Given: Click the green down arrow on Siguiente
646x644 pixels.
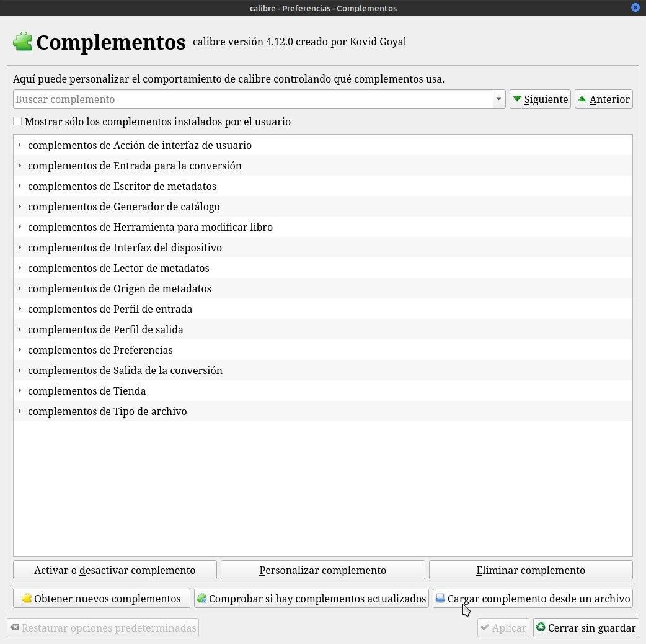Looking at the screenshot, I should click(517, 99).
